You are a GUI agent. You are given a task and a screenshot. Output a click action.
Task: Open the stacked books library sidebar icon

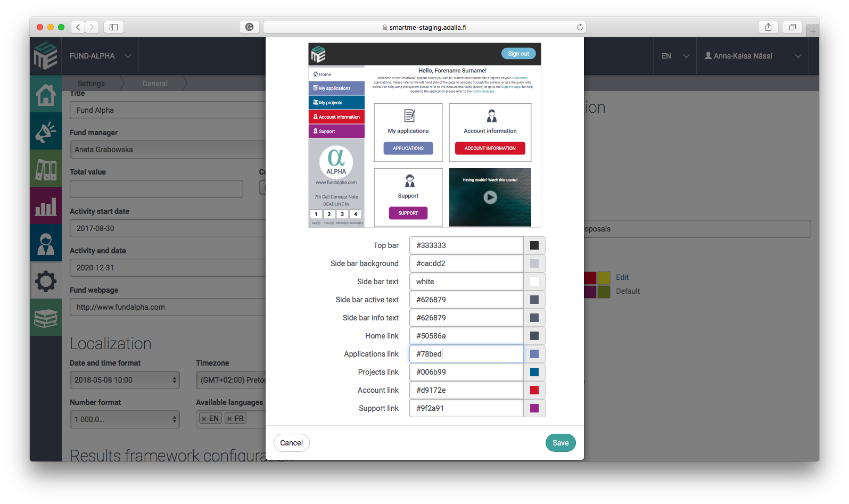(x=46, y=318)
